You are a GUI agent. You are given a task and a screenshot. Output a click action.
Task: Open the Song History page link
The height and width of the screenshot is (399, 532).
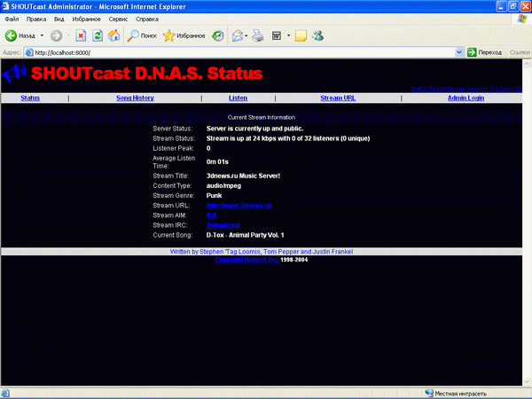coord(135,98)
